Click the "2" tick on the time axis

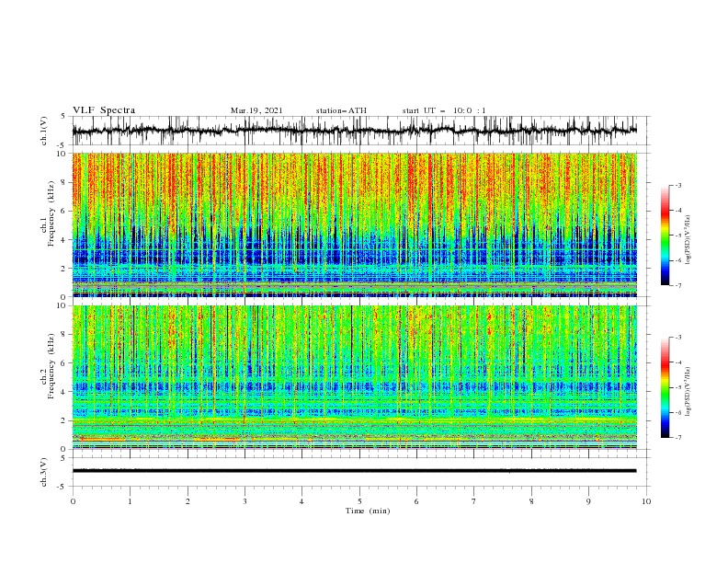(x=188, y=501)
